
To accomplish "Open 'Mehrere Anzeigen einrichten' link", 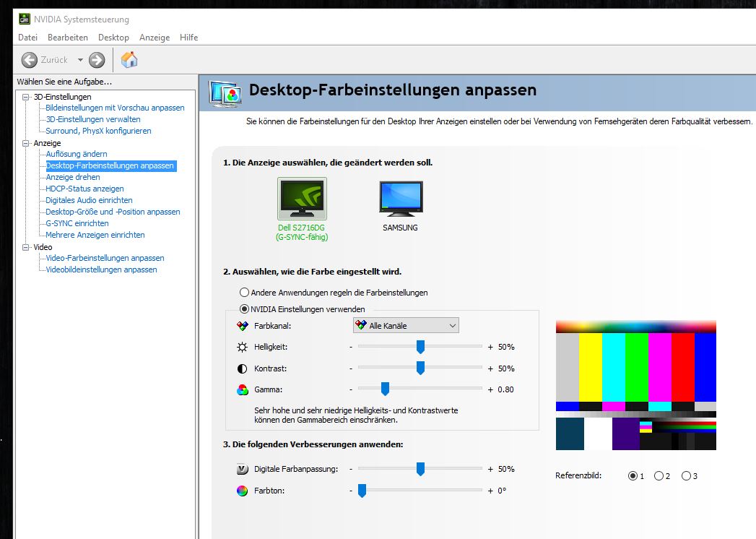I will [x=95, y=235].
